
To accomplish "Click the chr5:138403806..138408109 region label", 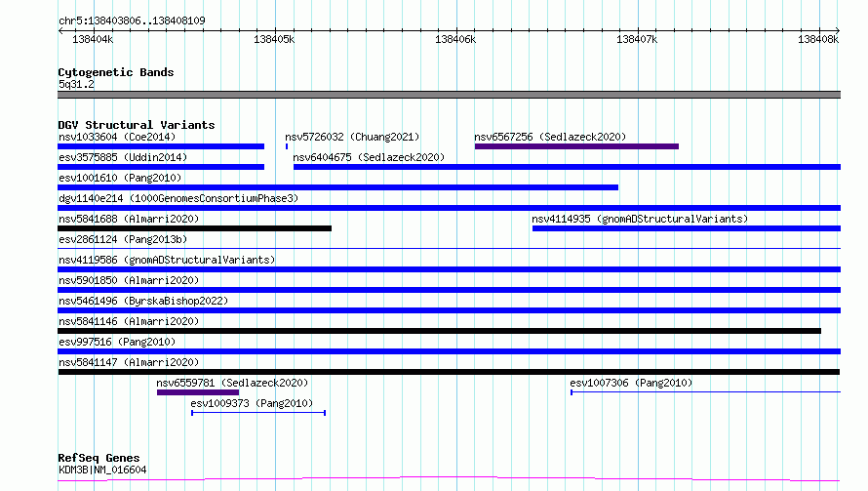I will [x=132, y=20].
